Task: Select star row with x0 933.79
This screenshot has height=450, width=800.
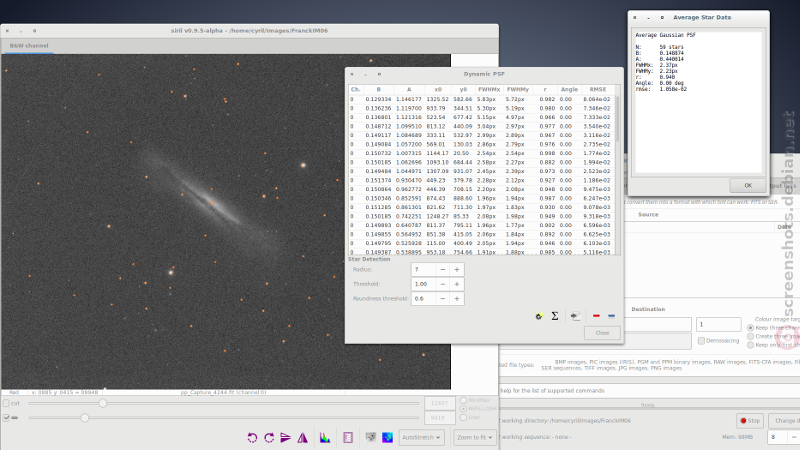Action: click(482, 108)
